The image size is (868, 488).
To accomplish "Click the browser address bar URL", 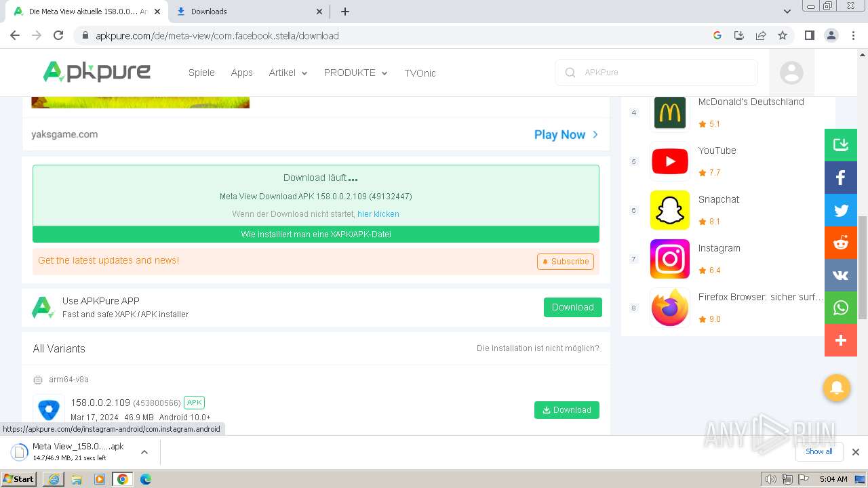I will (x=217, y=36).
